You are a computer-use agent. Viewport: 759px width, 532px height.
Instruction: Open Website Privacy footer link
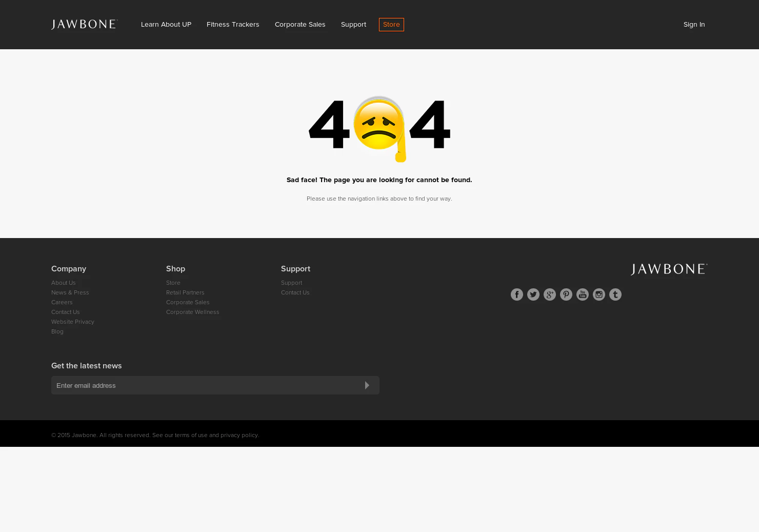point(72,322)
